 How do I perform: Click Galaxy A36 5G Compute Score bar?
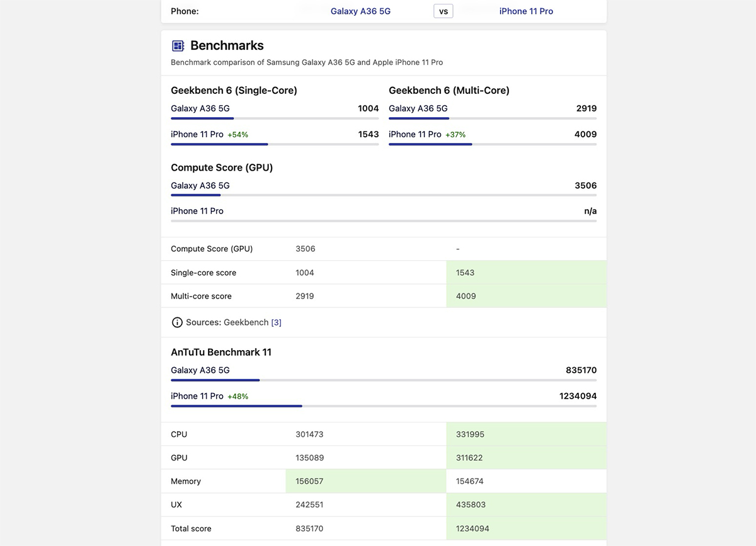(384, 195)
